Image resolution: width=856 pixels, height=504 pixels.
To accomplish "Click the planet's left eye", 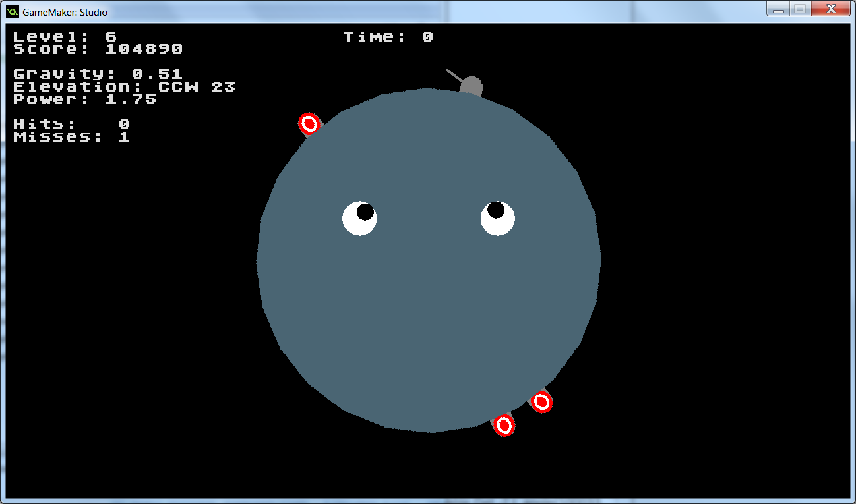I will (359, 218).
